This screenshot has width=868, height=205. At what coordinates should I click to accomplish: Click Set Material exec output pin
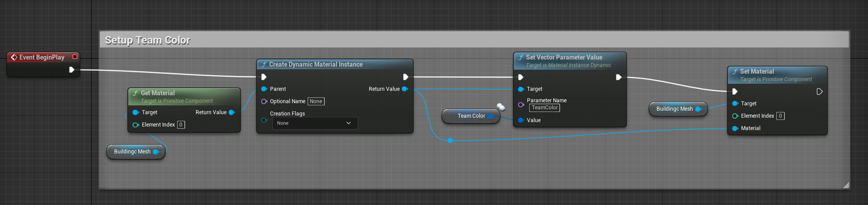[x=820, y=91]
